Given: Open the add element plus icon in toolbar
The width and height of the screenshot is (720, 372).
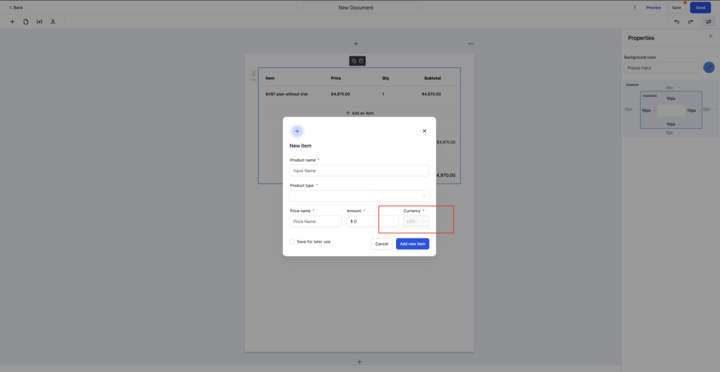Looking at the screenshot, I should pyautogui.click(x=12, y=22).
